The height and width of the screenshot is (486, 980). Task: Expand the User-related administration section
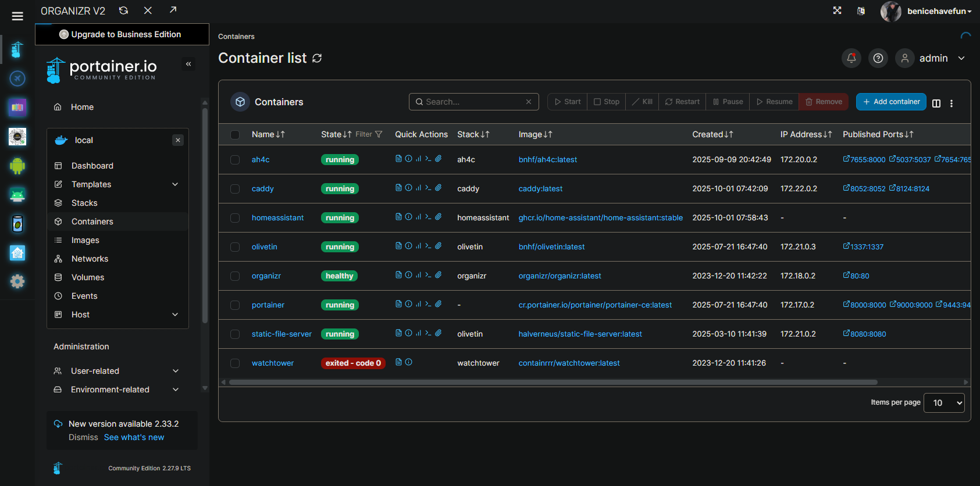[175, 371]
